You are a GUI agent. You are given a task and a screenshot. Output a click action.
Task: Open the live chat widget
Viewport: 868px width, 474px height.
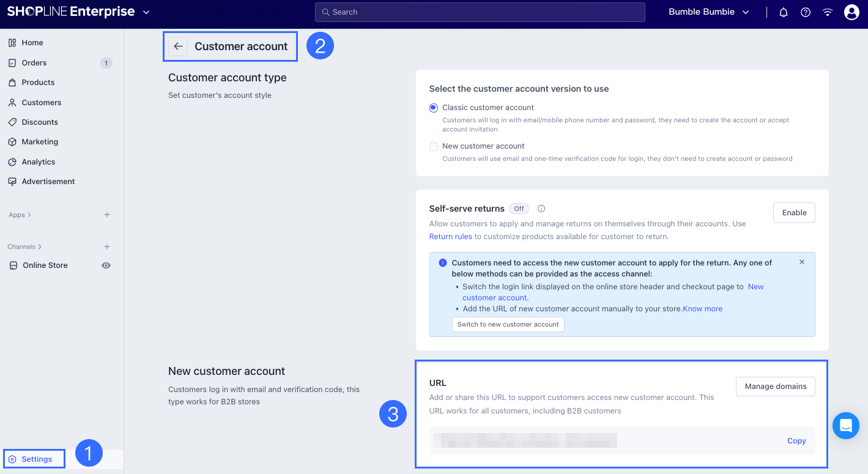[x=846, y=426]
